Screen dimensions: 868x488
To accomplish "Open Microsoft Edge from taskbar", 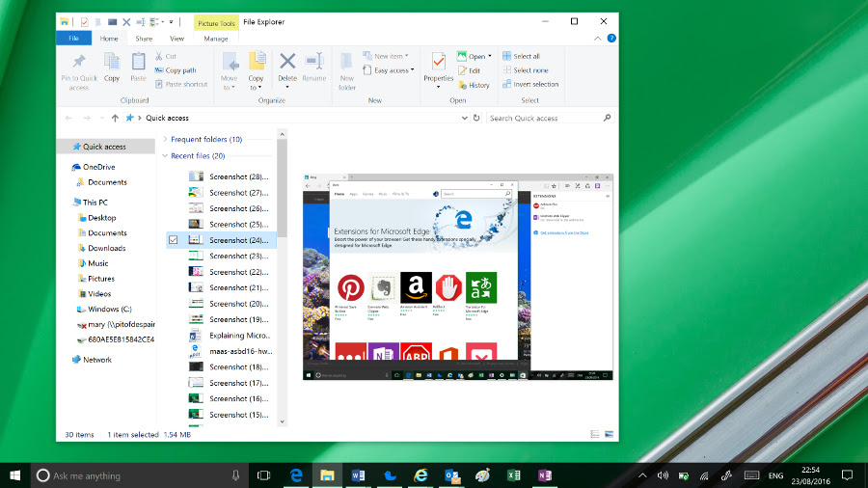I will point(296,475).
